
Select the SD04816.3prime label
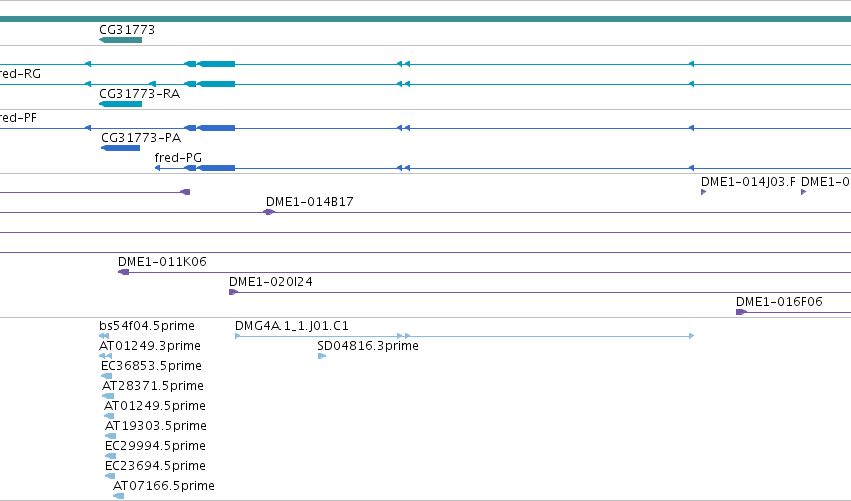pyautogui.click(x=368, y=346)
